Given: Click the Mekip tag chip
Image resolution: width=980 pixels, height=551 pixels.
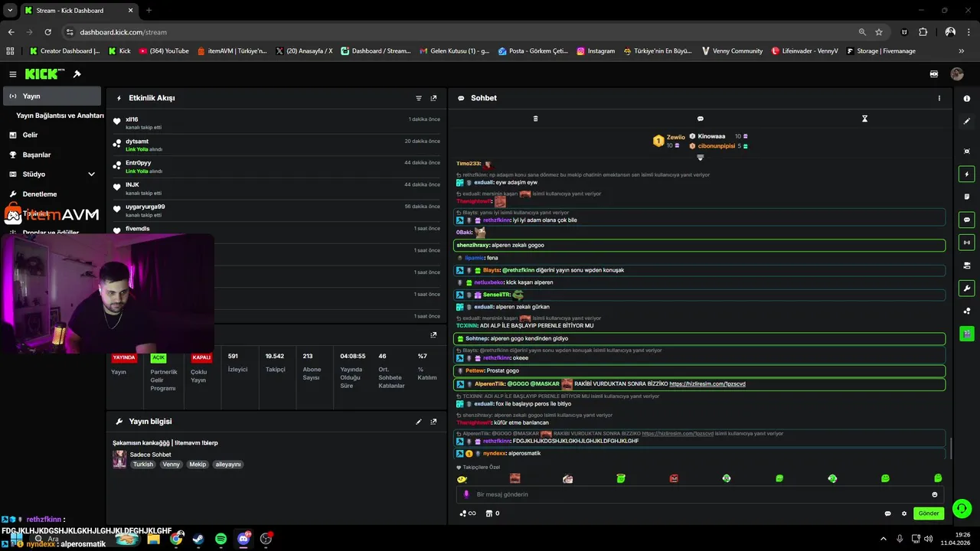Looking at the screenshot, I should pyautogui.click(x=198, y=465).
